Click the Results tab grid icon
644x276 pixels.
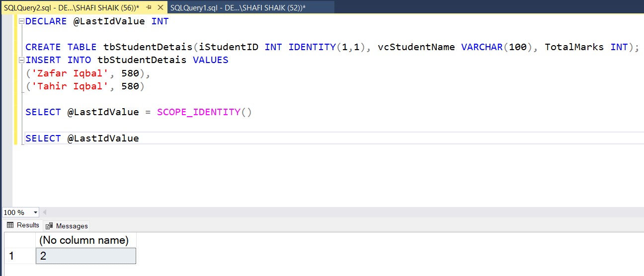10,225
